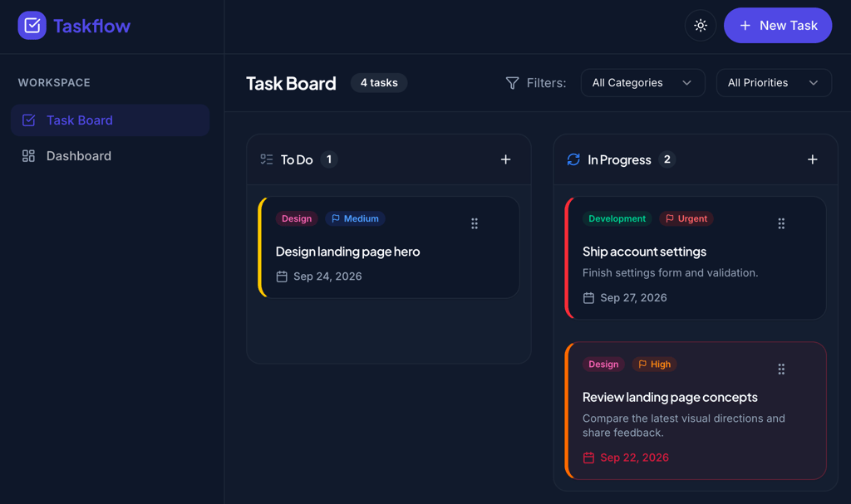The image size is (851, 504).
Task: Click the Taskflow brand name
Action: [x=91, y=26]
